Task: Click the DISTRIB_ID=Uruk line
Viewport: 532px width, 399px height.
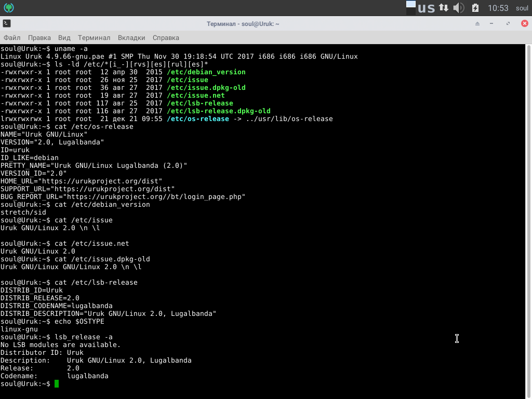Action: 32,290
